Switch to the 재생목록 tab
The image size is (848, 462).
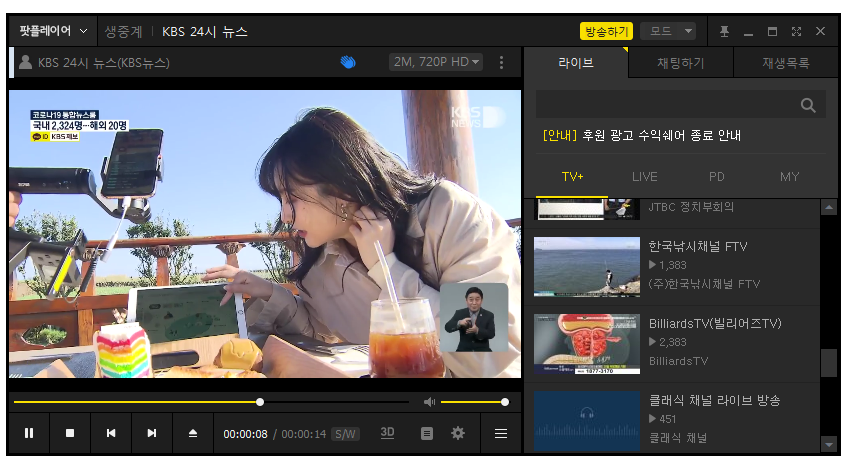coord(785,63)
